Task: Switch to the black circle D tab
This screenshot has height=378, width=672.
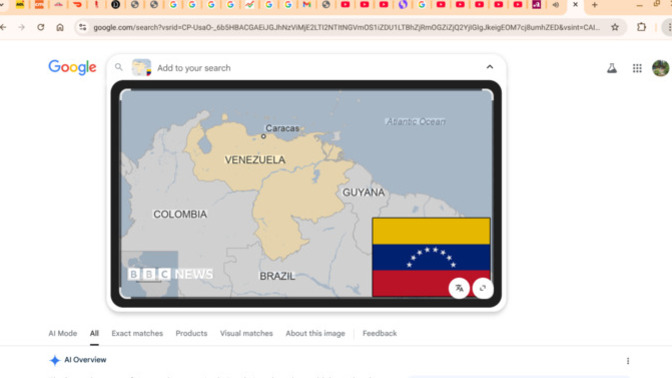Action: 115,5
